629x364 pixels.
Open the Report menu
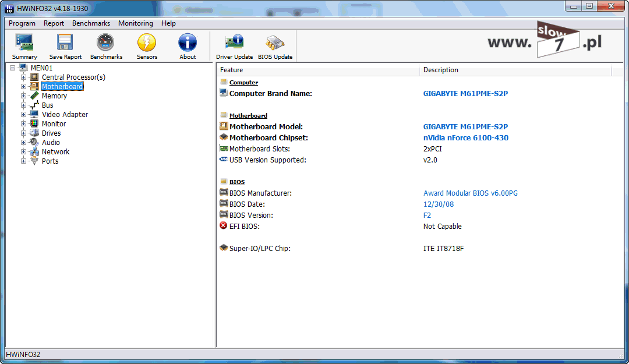pos(54,23)
